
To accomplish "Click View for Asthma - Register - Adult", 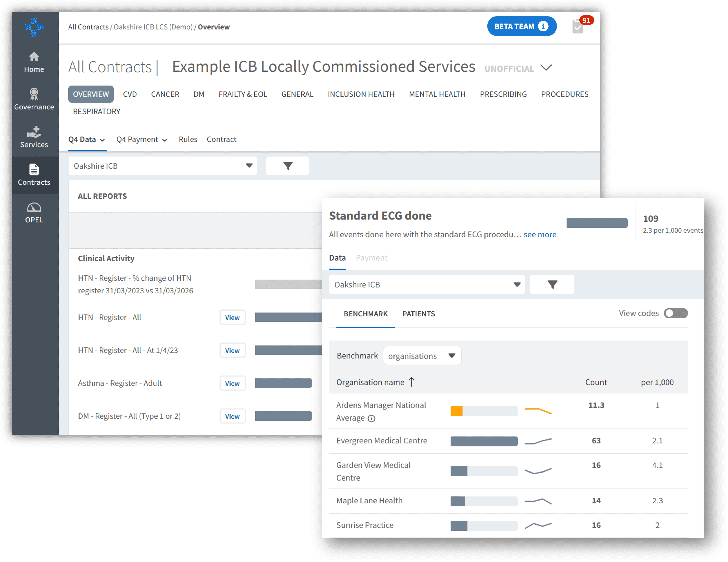I will point(232,384).
